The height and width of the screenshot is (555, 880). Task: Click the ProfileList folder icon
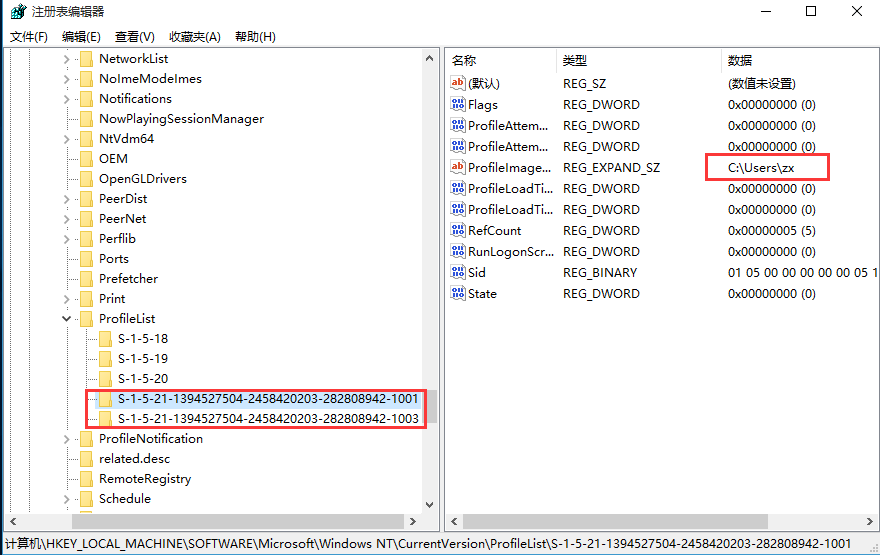click(x=86, y=319)
